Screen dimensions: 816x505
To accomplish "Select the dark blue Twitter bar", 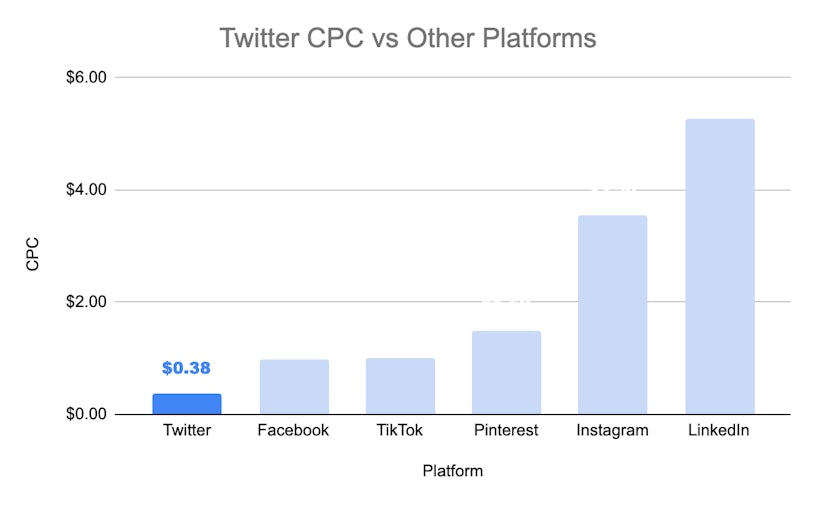I will click(x=187, y=404).
